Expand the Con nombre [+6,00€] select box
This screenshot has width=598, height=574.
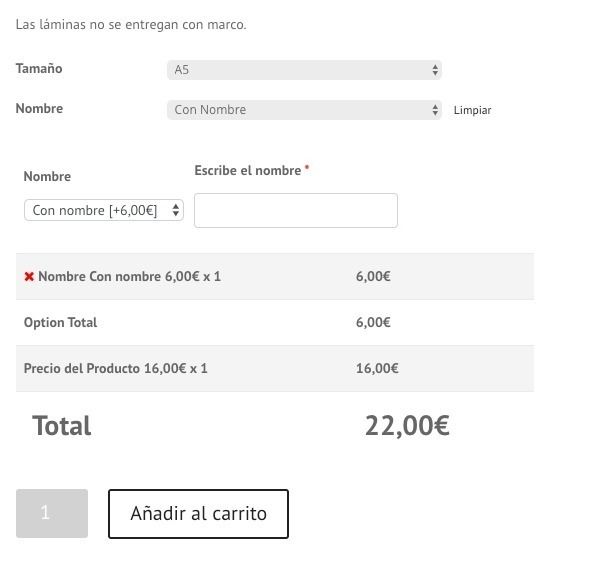[x=104, y=210]
